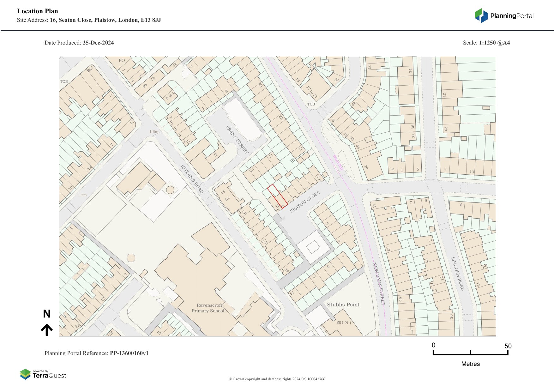Click the Crown copyright notice
This screenshot has height=392, width=554.
pyautogui.click(x=277, y=379)
